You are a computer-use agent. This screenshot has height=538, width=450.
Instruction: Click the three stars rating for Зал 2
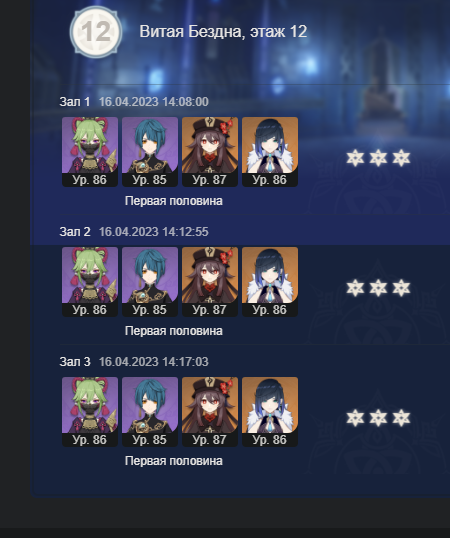coord(378,288)
